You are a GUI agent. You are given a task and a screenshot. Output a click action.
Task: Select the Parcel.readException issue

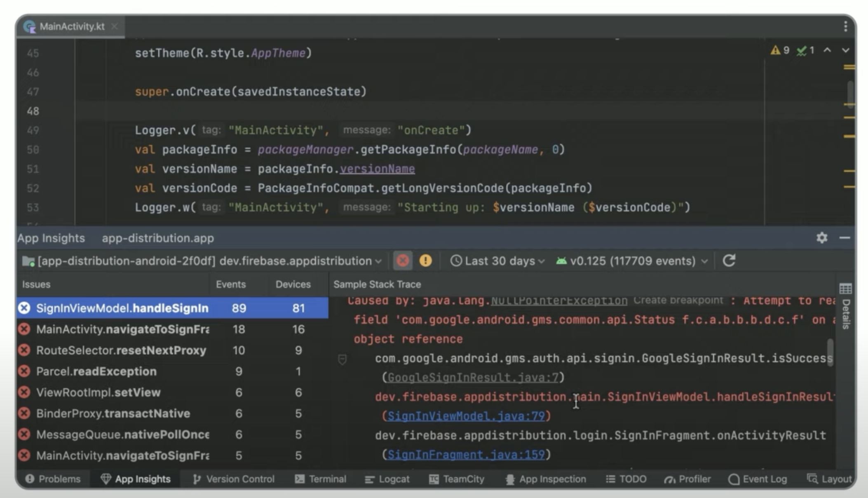tap(172, 371)
